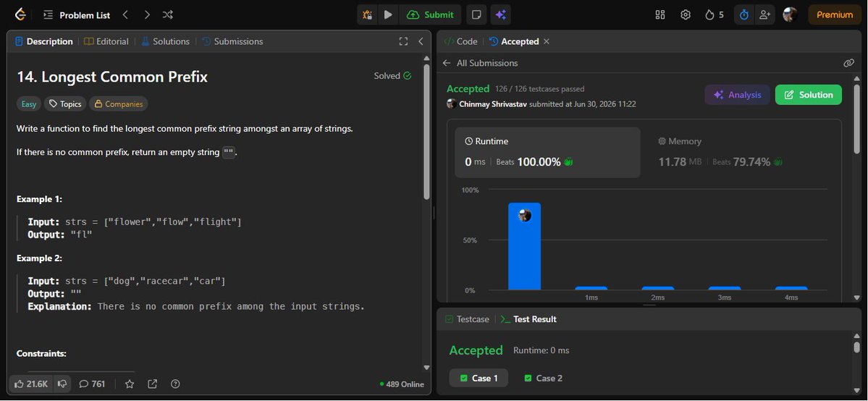
Task: Open the notes sticky icon
Action: pos(476,15)
